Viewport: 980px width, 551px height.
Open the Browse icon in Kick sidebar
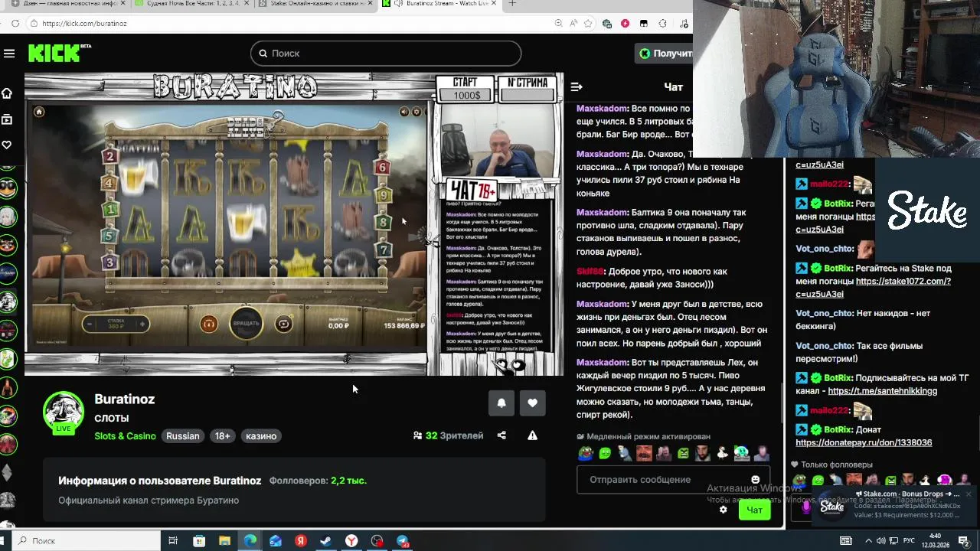coord(7,119)
